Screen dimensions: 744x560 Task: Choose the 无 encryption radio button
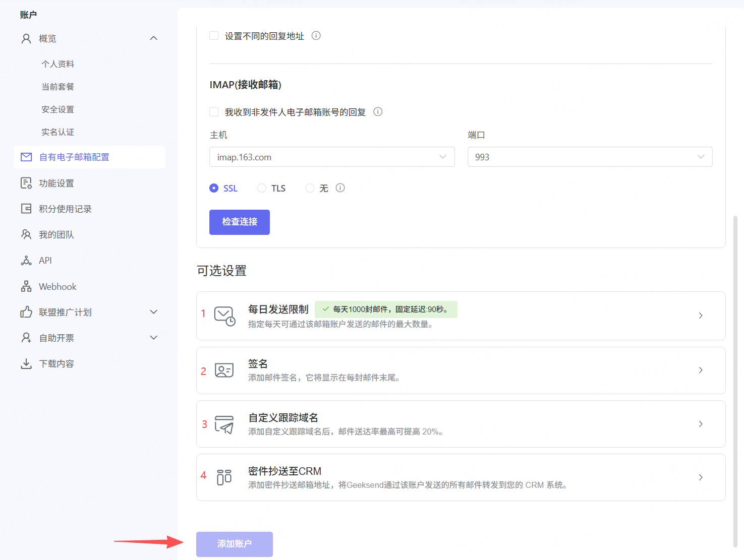[310, 188]
